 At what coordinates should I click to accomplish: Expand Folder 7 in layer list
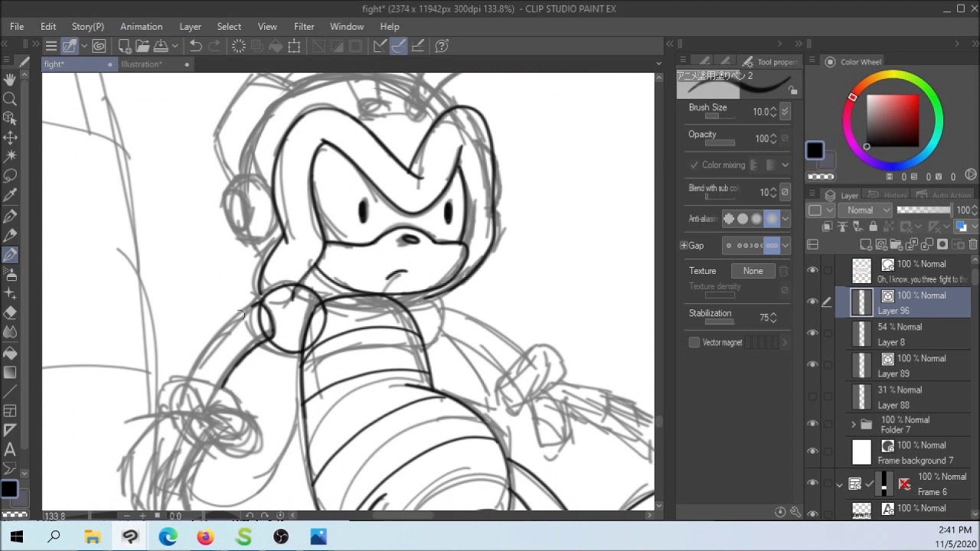pyautogui.click(x=854, y=424)
